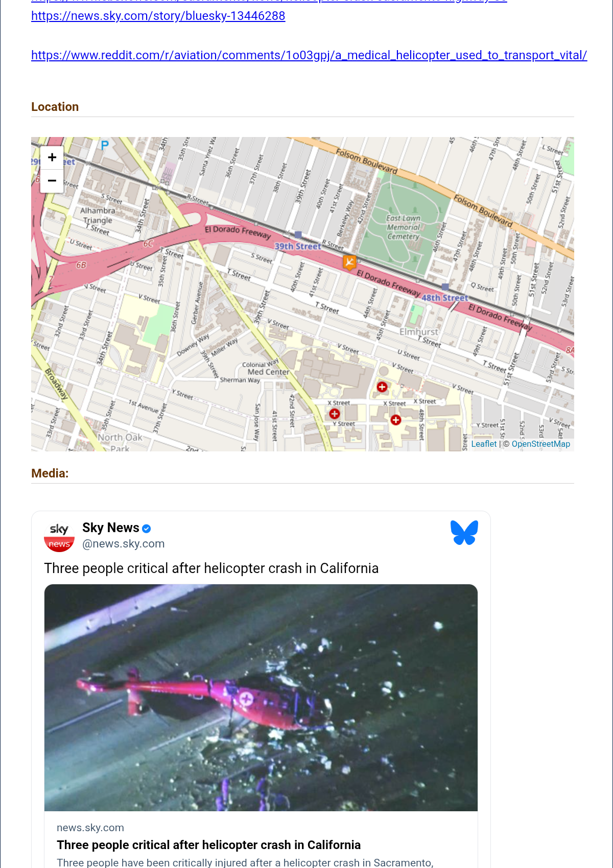Click the 39th Street station marker
Viewport: 613px width, 868px height.
click(298, 235)
